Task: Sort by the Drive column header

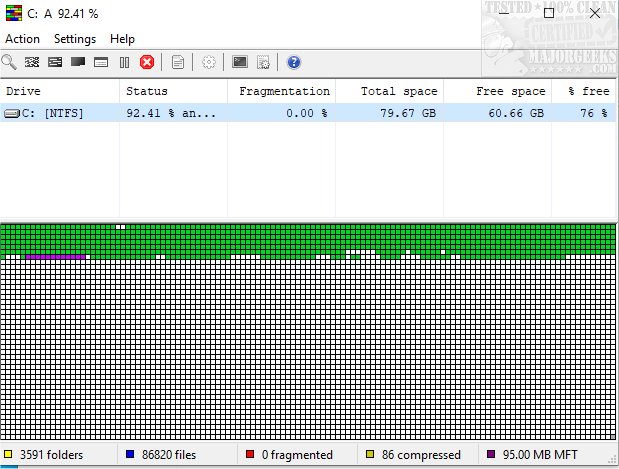Action: pos(60,91)
